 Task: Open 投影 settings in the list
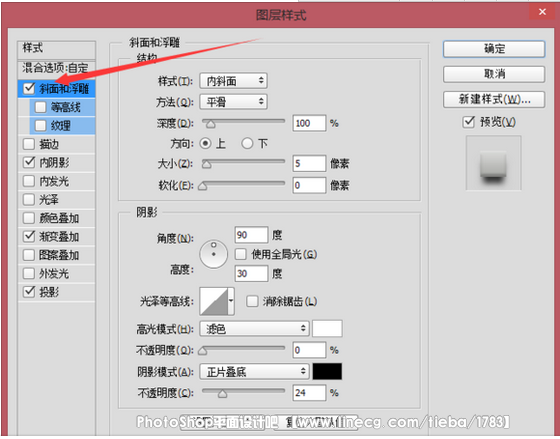pyautogui.click(x=49, y=292)
